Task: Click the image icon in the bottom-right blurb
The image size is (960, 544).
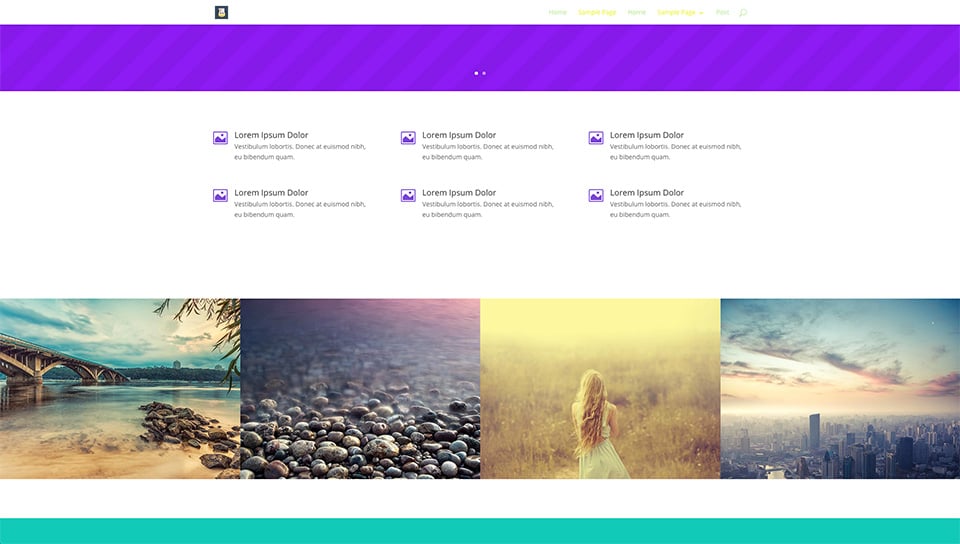Action: point(596,196)
